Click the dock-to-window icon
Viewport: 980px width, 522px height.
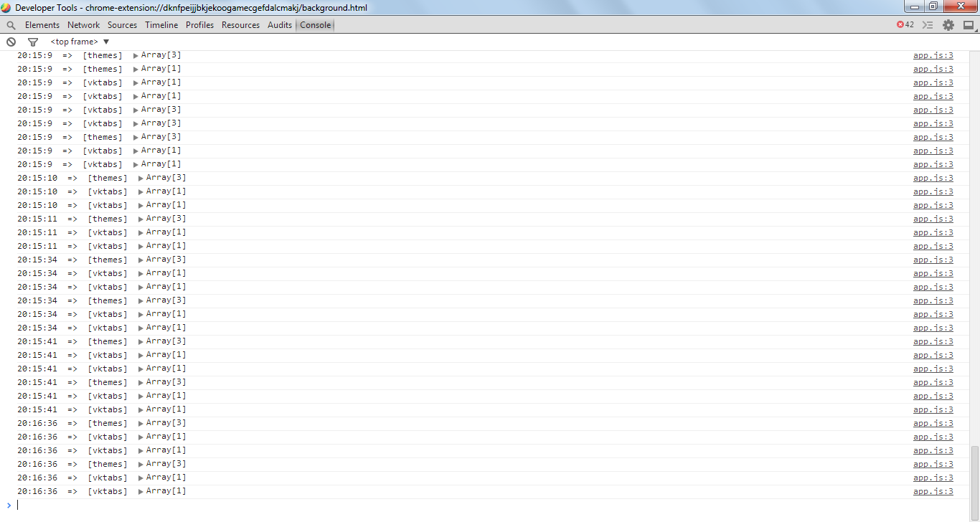(x=969, y=25)
